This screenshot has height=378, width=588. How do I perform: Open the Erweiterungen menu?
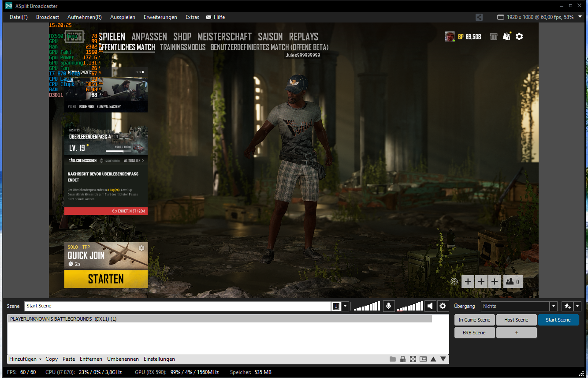point(160,17)
